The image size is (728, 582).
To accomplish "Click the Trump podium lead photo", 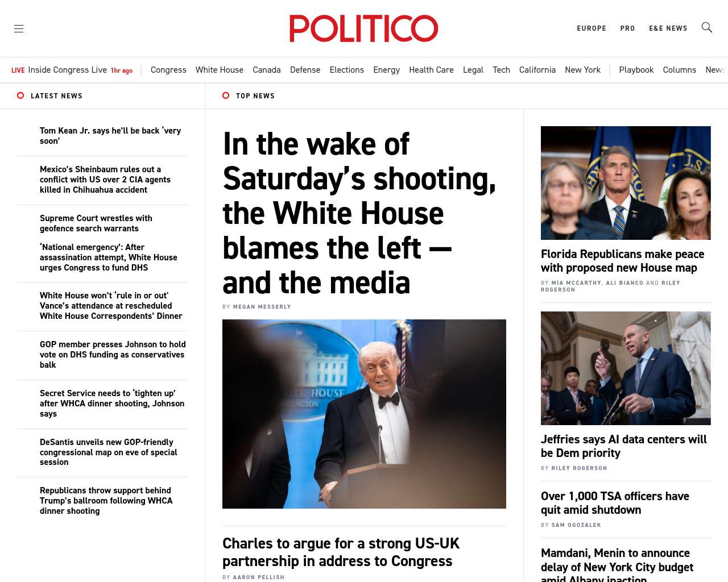I will (x=364, y=414).
